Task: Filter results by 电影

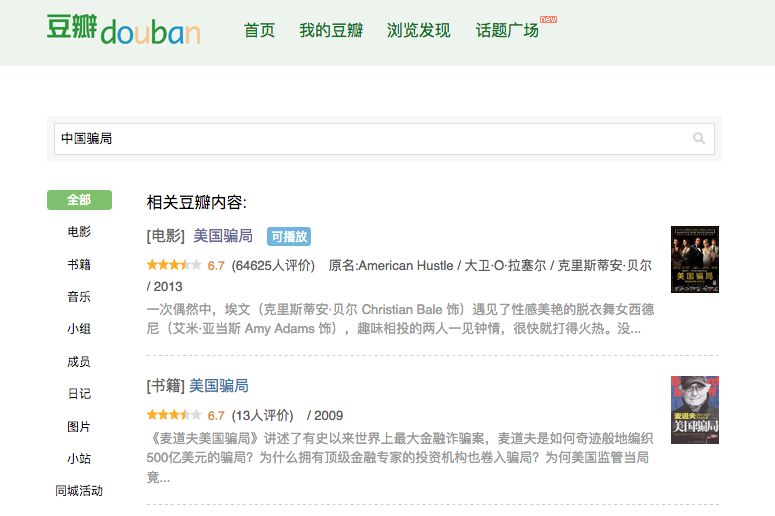Action: click(79, 231)
